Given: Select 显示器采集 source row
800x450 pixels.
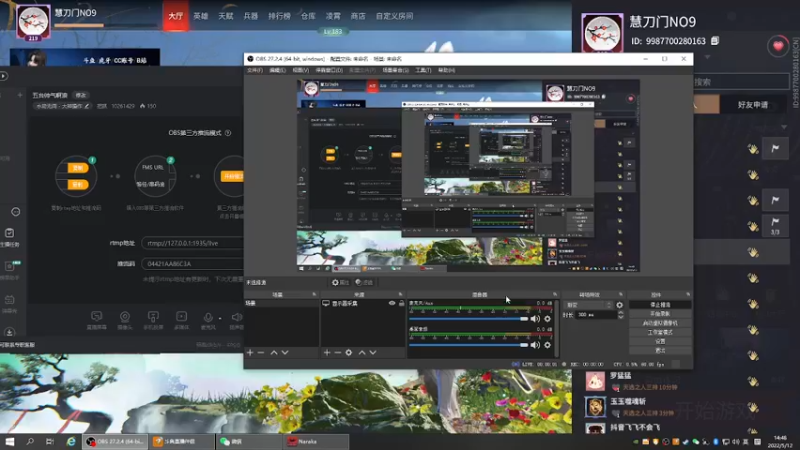Looking at the screenshot, I should (x=362, y=303).
